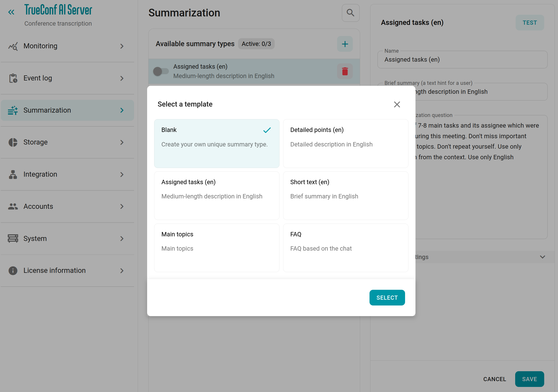558x392 pixels.
Task: Click the Name input field
Action: 462,60
